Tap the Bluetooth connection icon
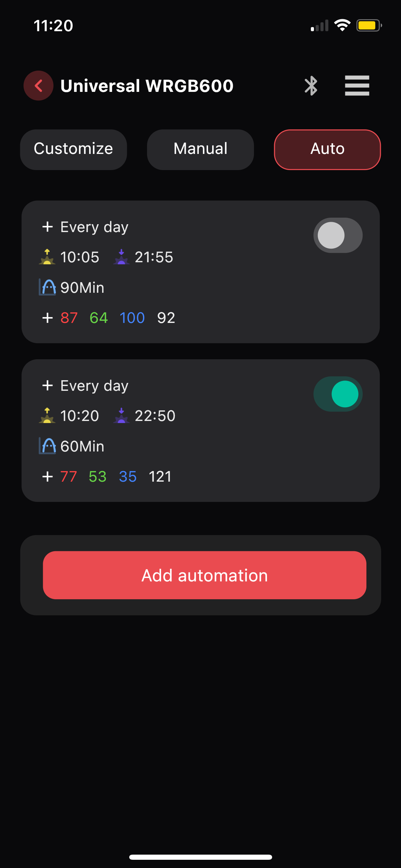Screen dimensions: 401x868 [311, 86]
